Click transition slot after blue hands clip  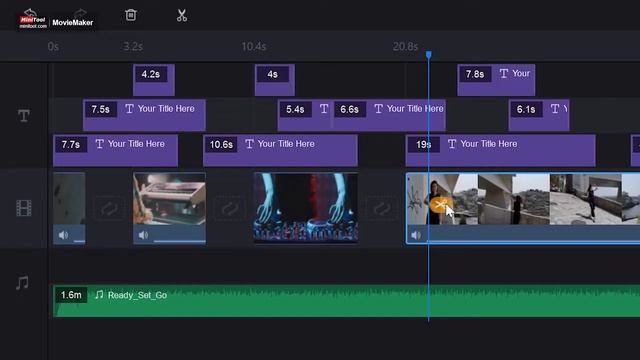pyautogui.click(x=382, y=209)
